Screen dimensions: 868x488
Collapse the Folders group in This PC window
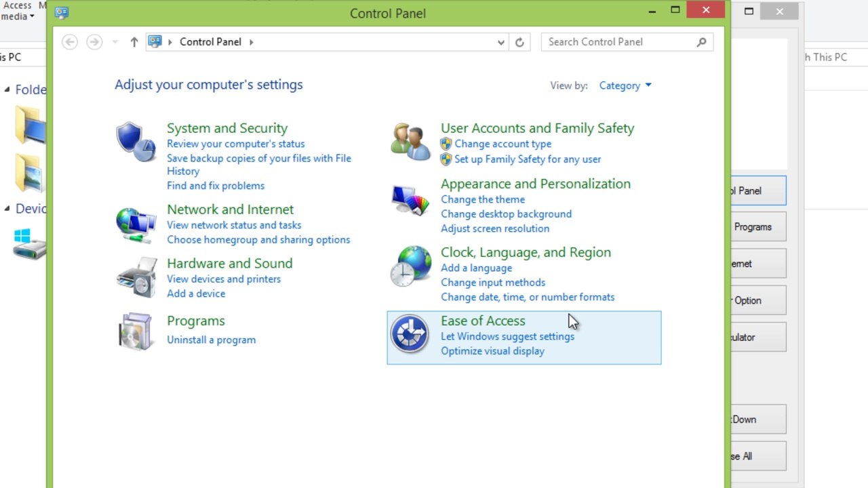[x=7, y=89]
